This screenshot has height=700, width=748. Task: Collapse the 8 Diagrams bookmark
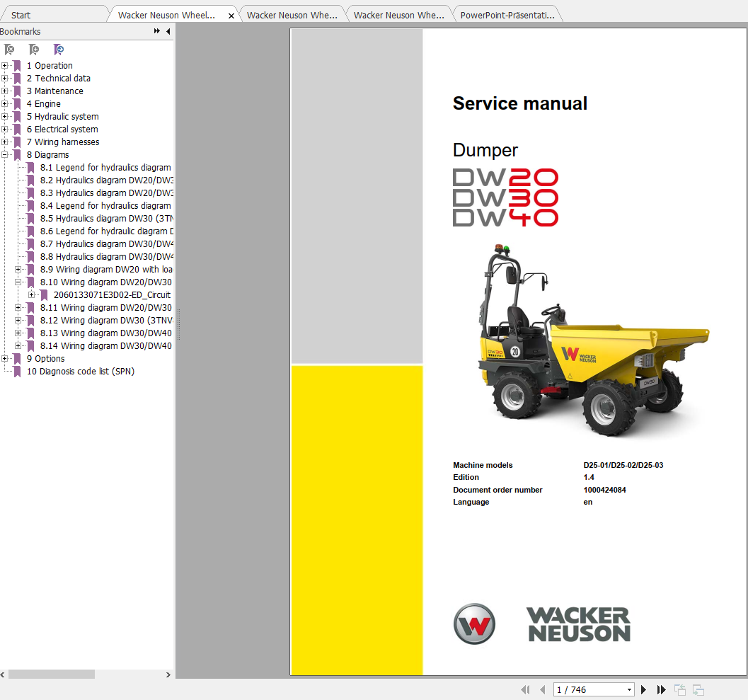6,154
